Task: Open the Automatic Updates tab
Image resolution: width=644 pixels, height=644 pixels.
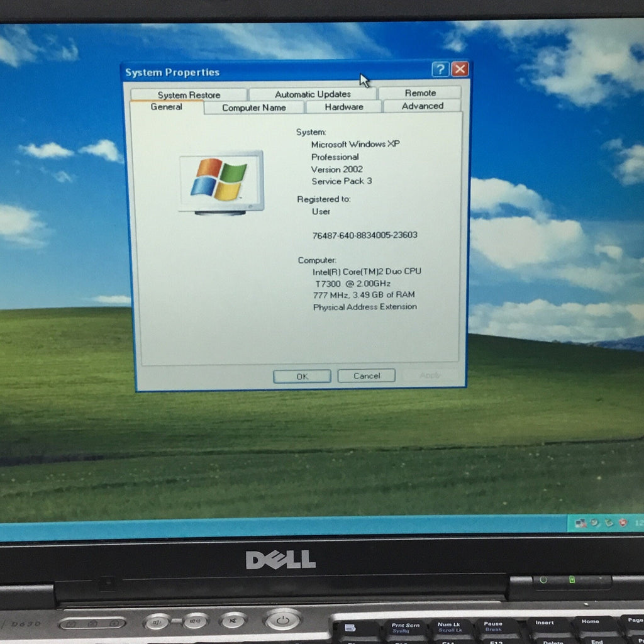Action: click(x=313, y=94)
